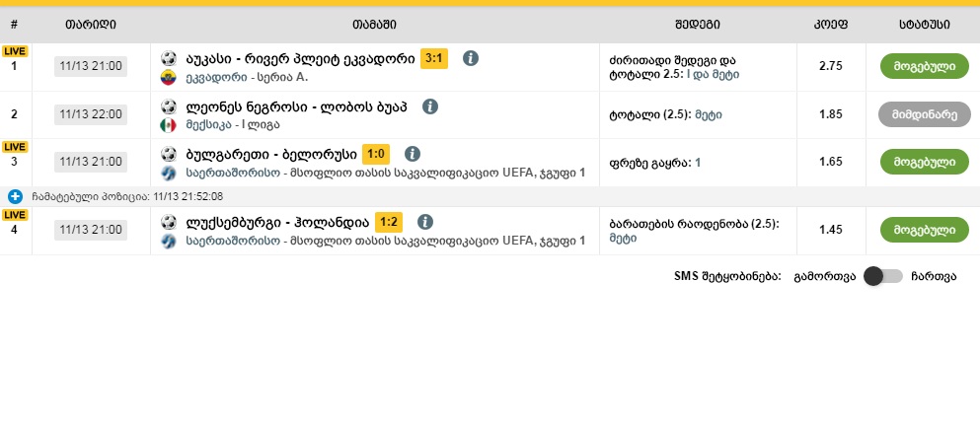The width and height of the screenshot is (980, 422).
Task: Open info icon beside ლეონეს ნეგროსი - ლობოს ბუაპ
Action: [x=429, y=106]
